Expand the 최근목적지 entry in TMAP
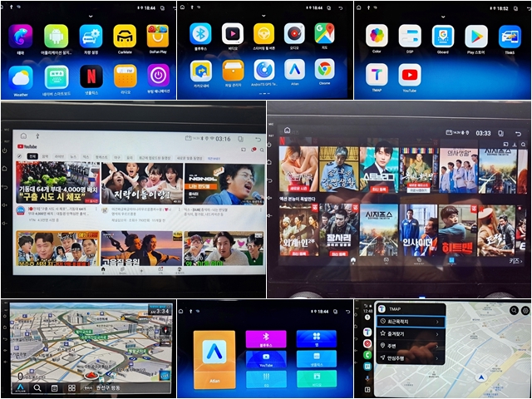The image size is (532, 399). (410, 321)
